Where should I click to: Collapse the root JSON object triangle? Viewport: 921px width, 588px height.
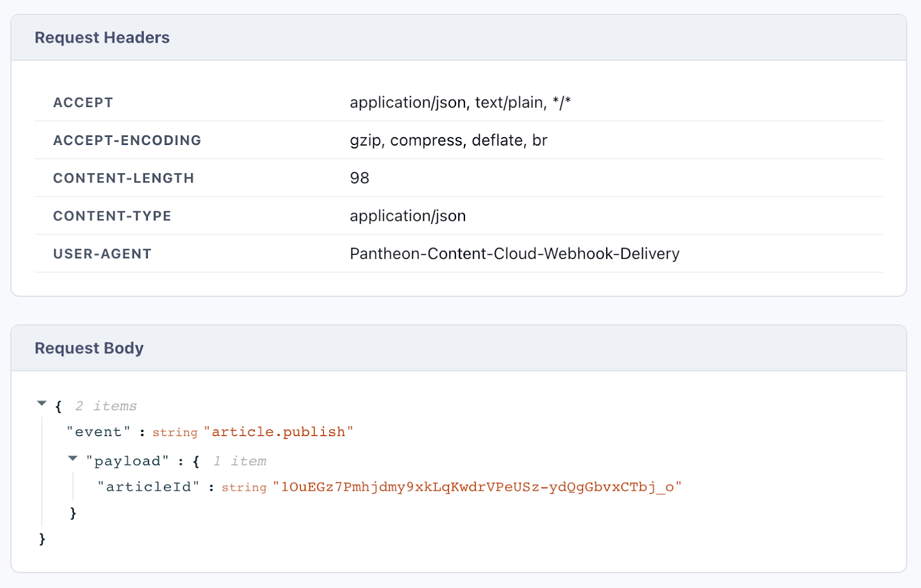click(41, 404)
